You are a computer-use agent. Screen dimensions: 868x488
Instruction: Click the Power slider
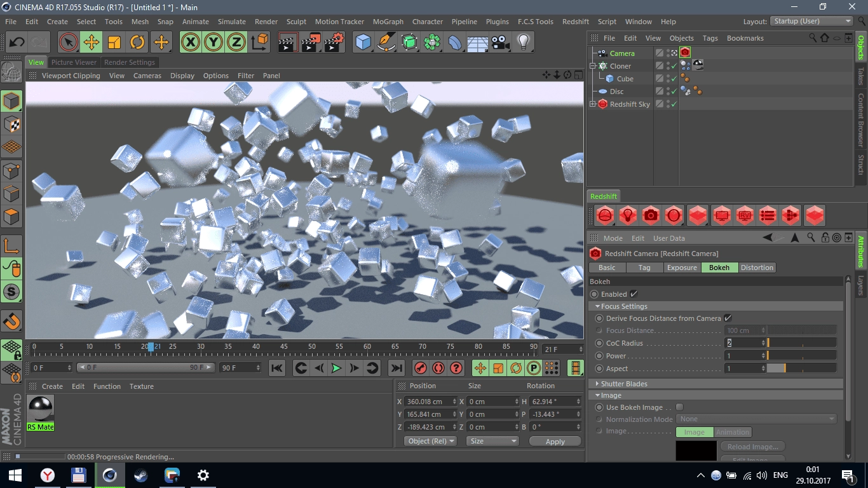click(802, 355)
